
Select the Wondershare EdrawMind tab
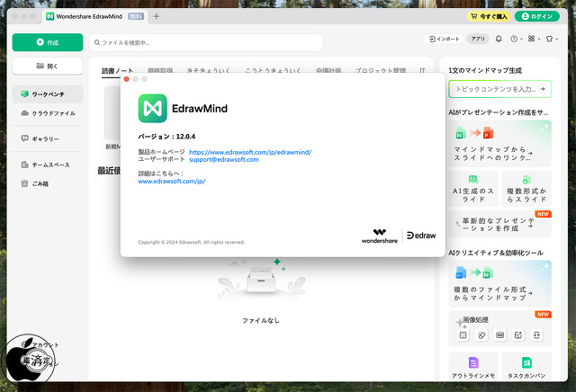tap(95, 16)
